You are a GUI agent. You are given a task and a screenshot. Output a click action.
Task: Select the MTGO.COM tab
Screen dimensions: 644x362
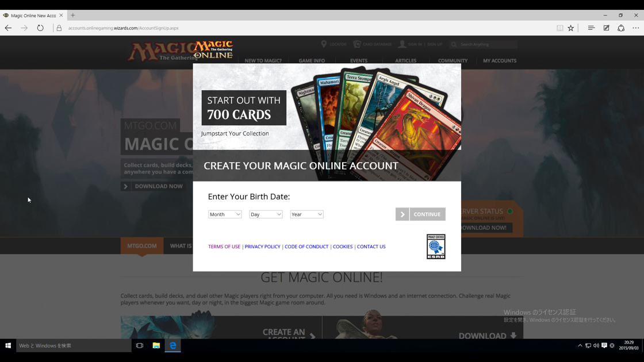pos(141,246)
